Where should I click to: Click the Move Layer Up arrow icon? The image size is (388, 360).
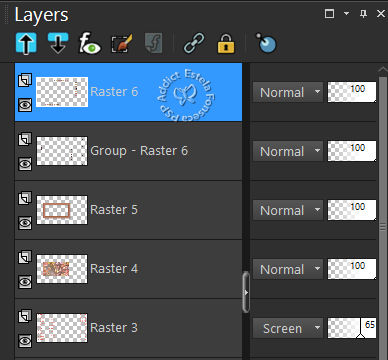pos(26,43)
